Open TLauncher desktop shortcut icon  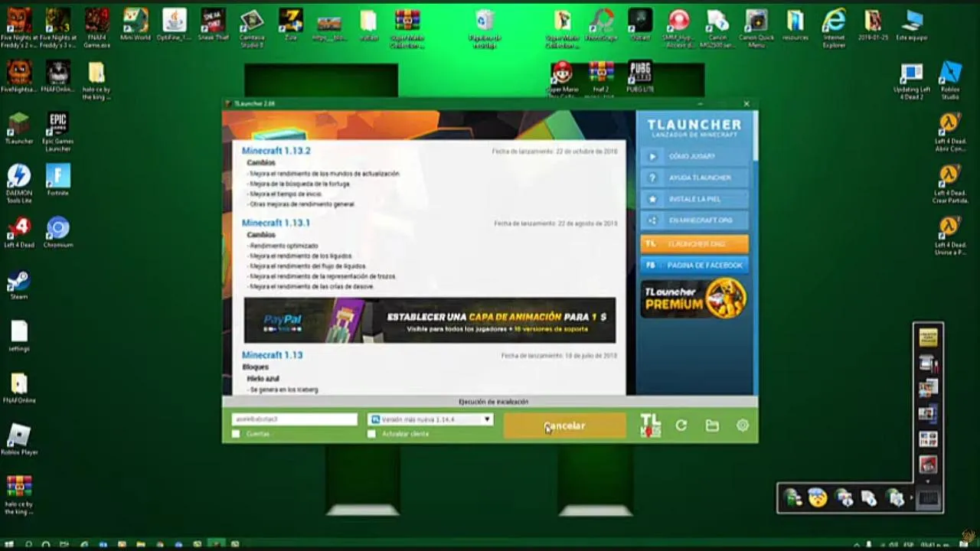point(18,123)
